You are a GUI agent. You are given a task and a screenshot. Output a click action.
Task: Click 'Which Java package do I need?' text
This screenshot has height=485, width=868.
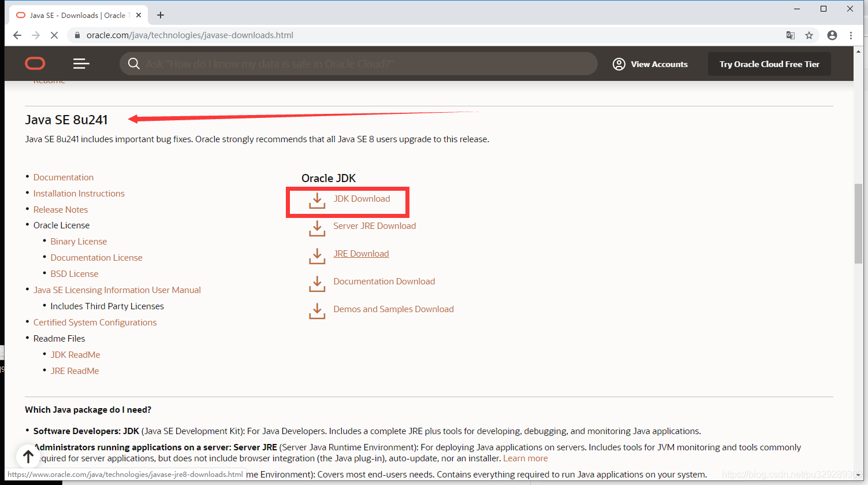point(88,410)
